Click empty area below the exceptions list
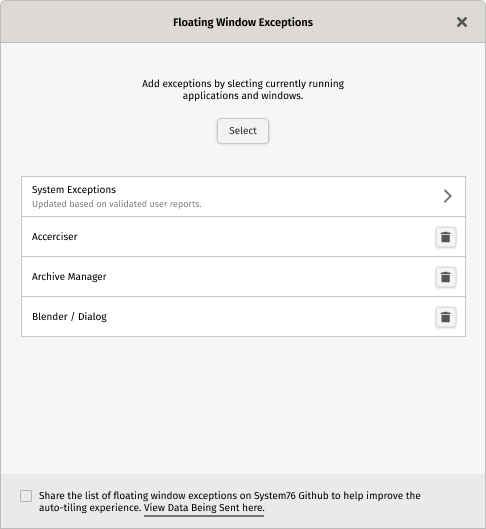 click(x=243, y=405)
